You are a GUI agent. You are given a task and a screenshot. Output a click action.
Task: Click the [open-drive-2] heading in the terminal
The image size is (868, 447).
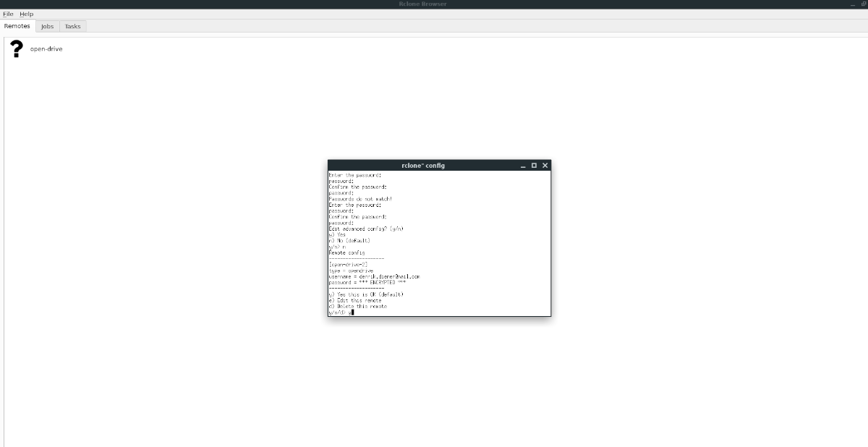349,265
